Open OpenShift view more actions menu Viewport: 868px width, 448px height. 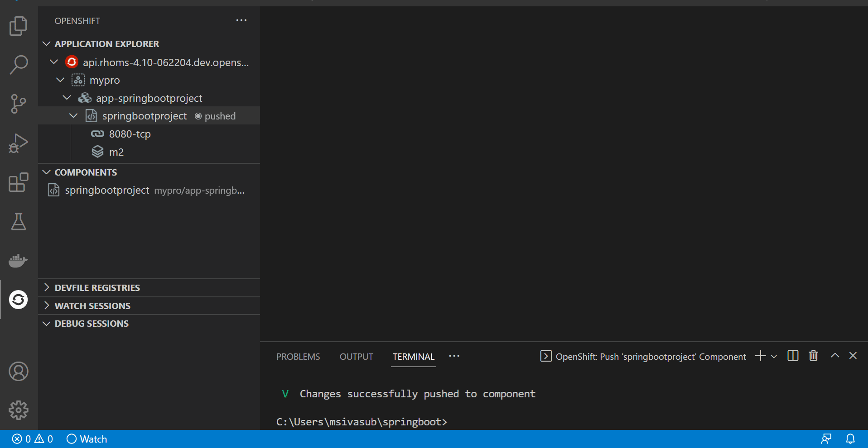click(x=241, y=20)
